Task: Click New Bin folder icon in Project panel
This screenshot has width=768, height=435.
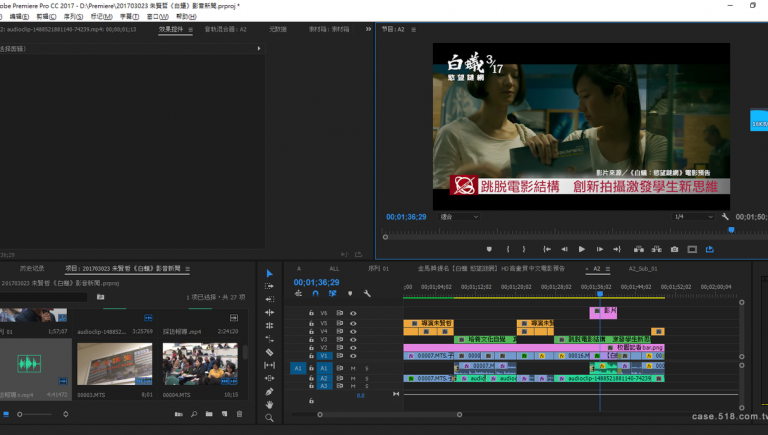Action: pos(209,414)
